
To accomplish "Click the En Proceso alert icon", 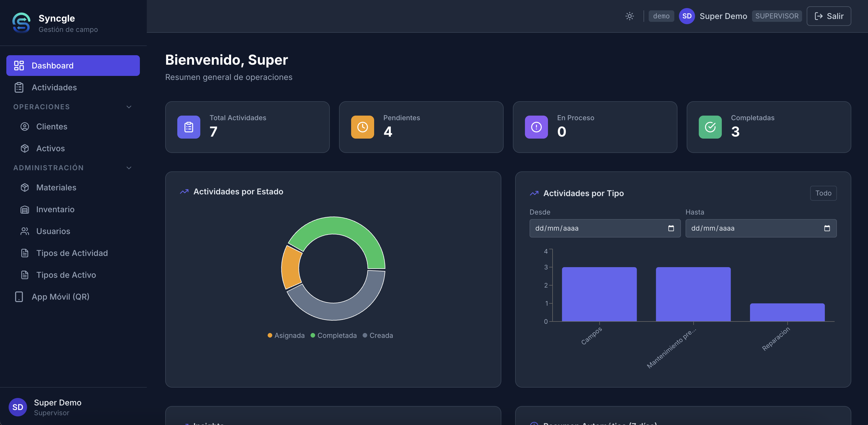I will click(536, 127).
